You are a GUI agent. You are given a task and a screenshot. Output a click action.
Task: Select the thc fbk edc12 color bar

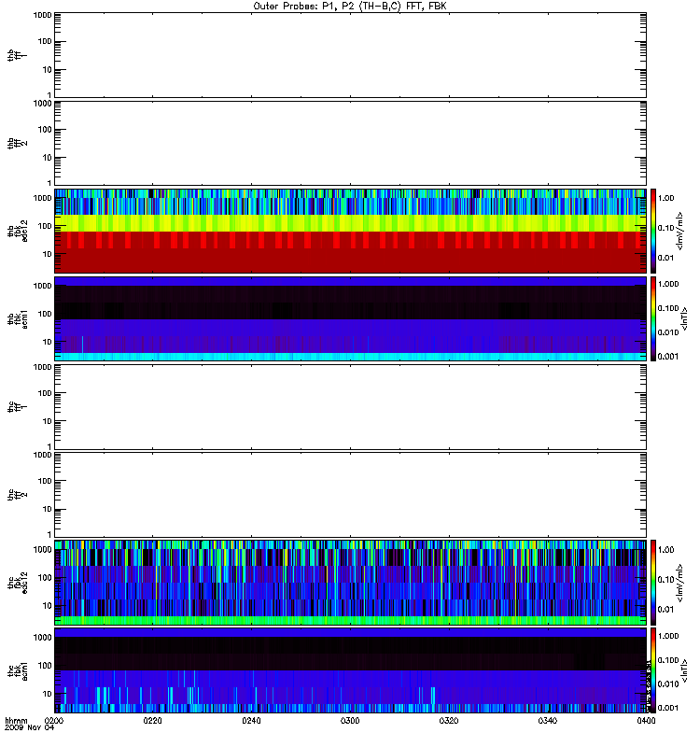pos(653,582)
